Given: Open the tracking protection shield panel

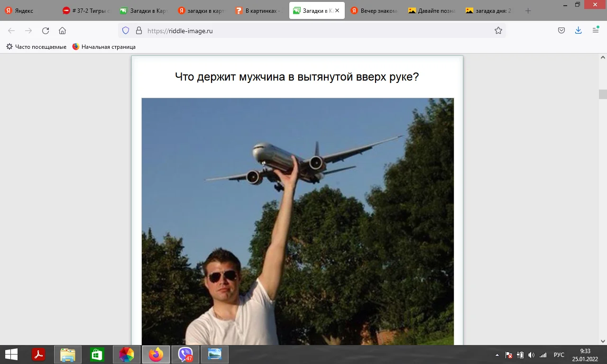Looking at the screenshot, I should click(x=126, y=30).
